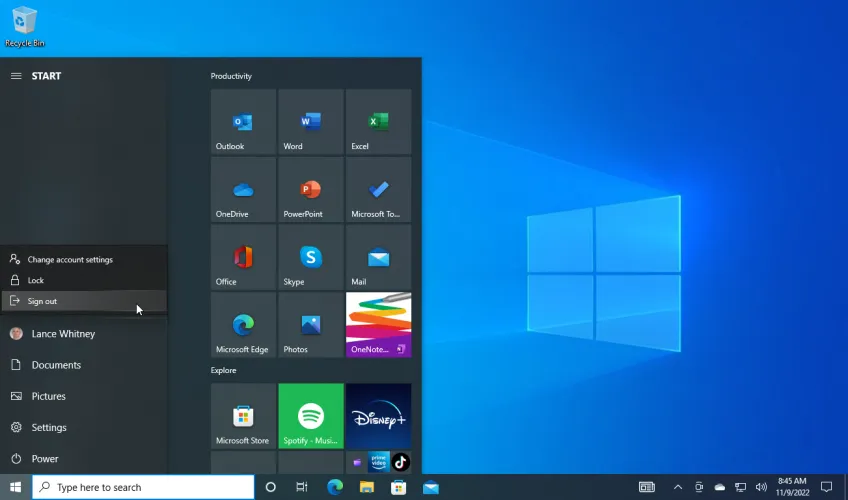Select Change account settings
848x500 pixels.
pos(70,259)
